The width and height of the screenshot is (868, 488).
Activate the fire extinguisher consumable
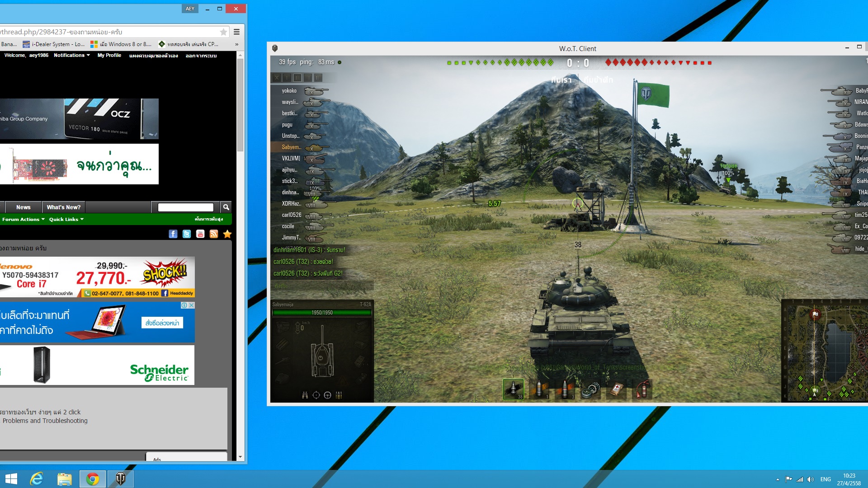pos(642,389)
